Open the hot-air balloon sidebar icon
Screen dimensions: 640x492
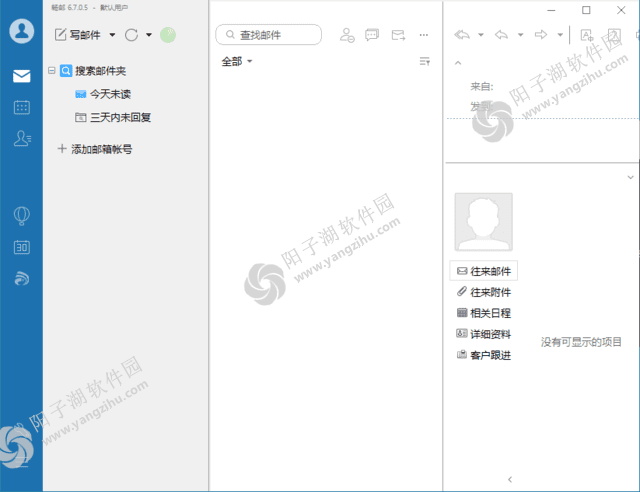22,216
